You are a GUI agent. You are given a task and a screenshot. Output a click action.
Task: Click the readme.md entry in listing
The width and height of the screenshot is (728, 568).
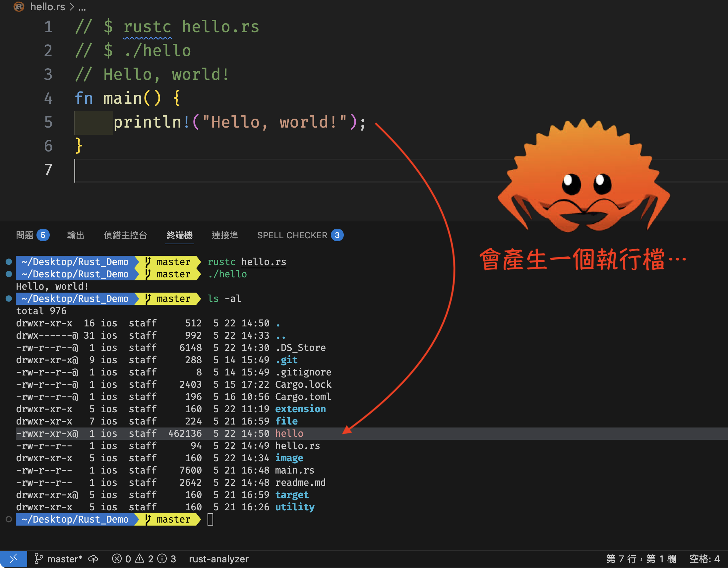coord(300,483)
